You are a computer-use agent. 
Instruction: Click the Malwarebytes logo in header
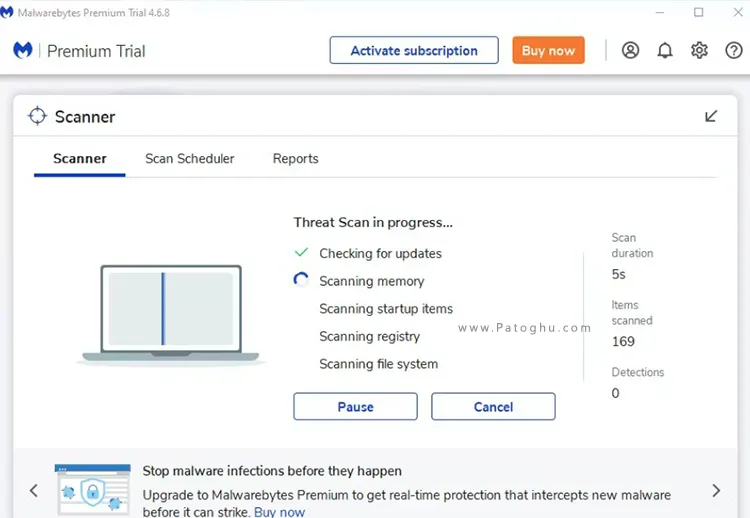click(x=22, y=50)
